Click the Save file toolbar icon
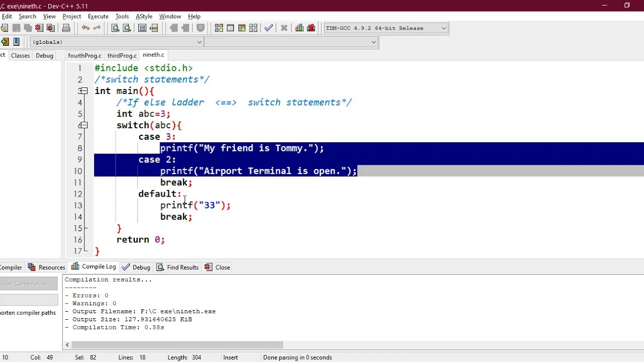The width and height of the screenshot is (644, 362). (x=16, y=28)
